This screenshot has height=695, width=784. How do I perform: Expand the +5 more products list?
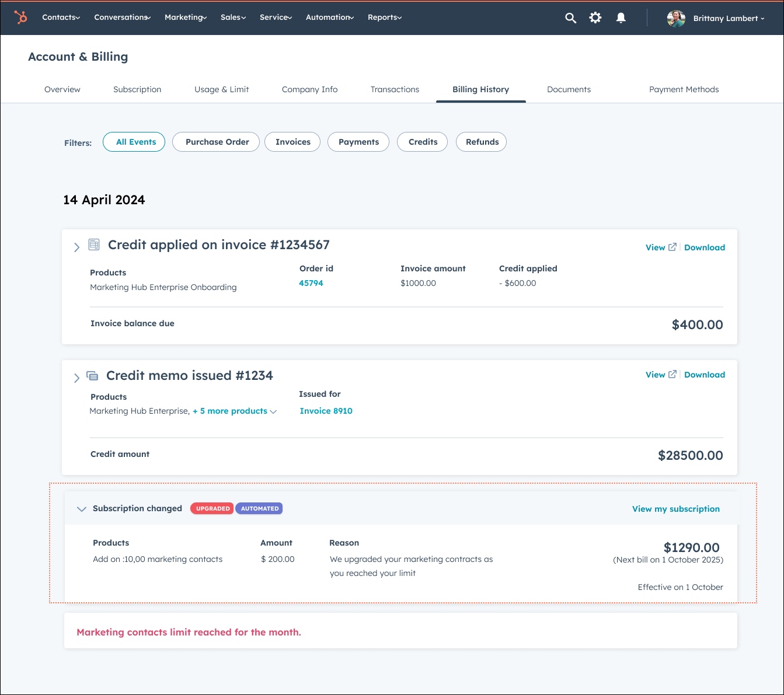(x=235, y=411)
